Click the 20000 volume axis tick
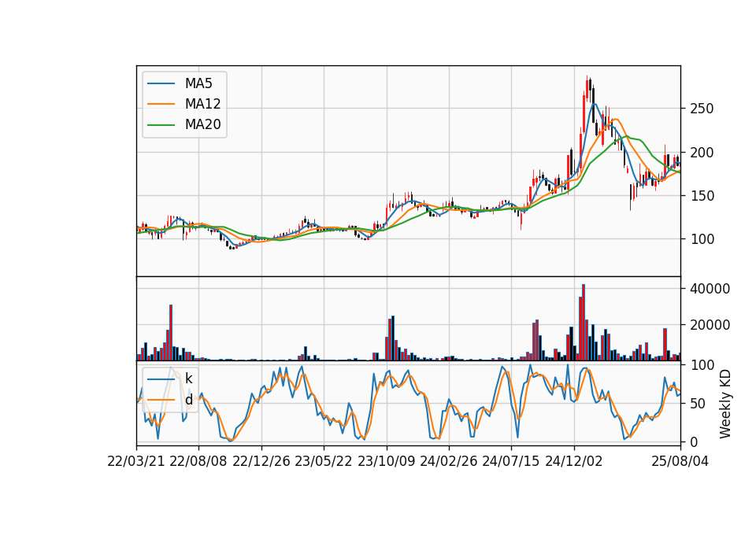Screen dimensions: 756x543 coord(710,325)
